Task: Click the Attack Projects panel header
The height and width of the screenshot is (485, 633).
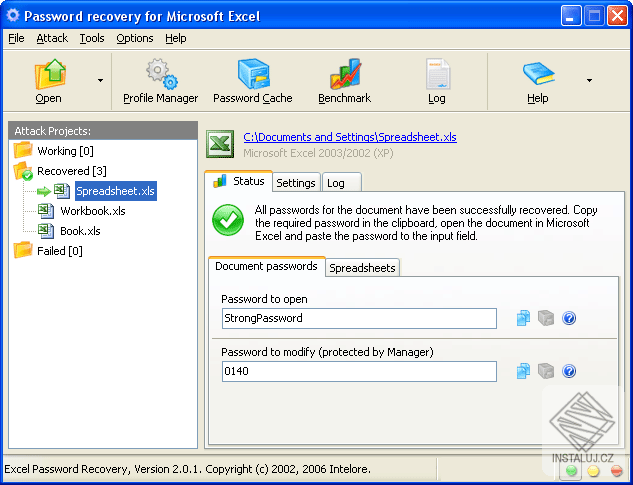Action: tap(103, 131)
